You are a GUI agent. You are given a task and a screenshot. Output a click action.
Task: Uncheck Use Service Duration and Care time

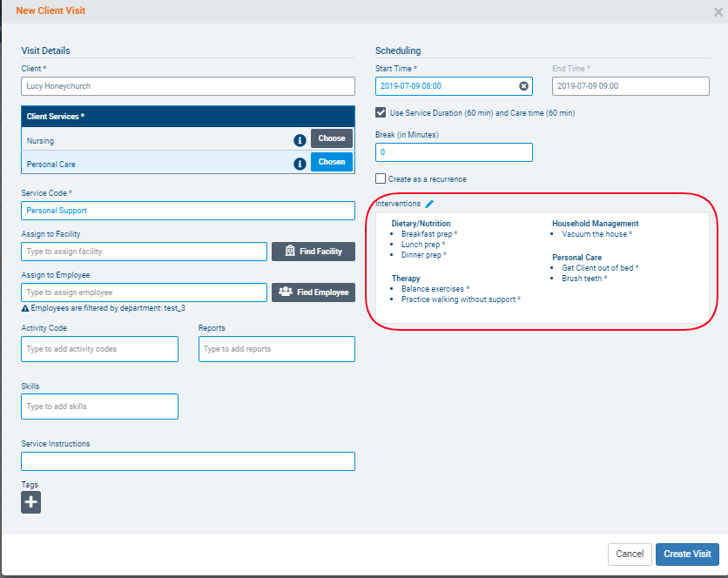(x=381, y=112)
